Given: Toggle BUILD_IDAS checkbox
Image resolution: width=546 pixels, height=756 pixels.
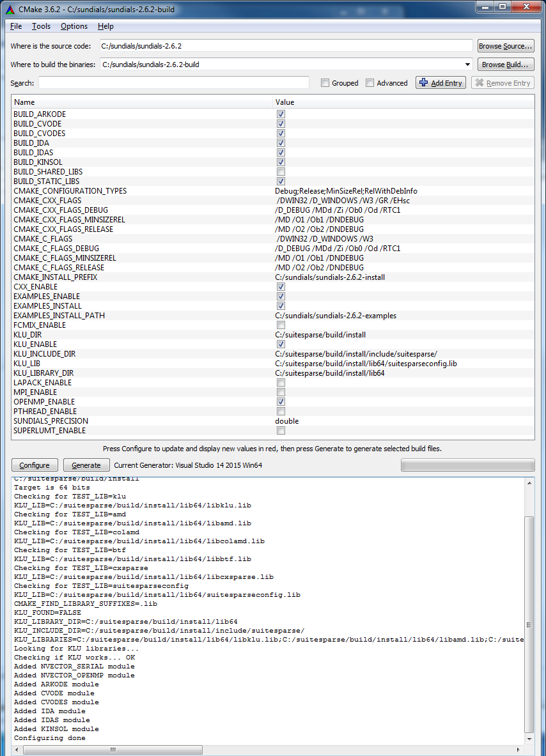Looking at the screenshot, I should pyautogui.click(x=281, y=152).
